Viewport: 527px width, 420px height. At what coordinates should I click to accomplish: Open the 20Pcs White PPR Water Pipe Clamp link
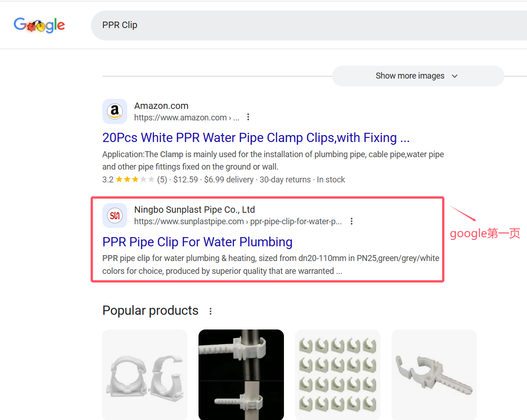[256, 138]
